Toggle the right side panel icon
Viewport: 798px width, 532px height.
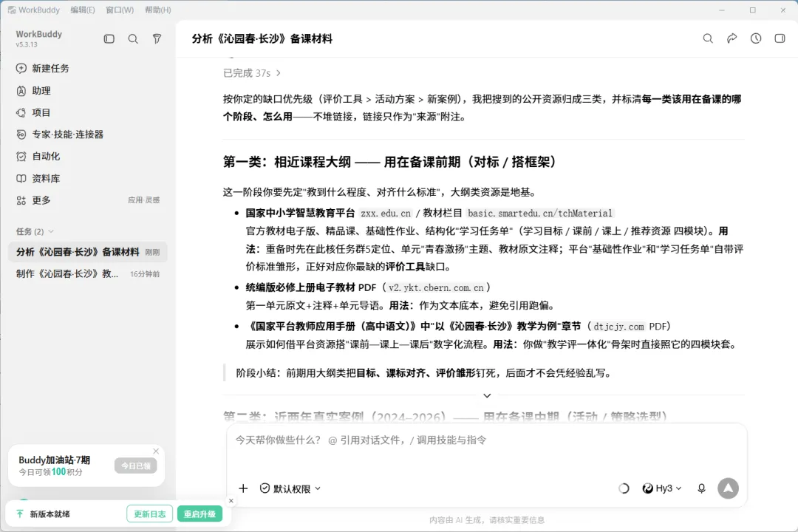pyautogui.click(x=780, y=38)
